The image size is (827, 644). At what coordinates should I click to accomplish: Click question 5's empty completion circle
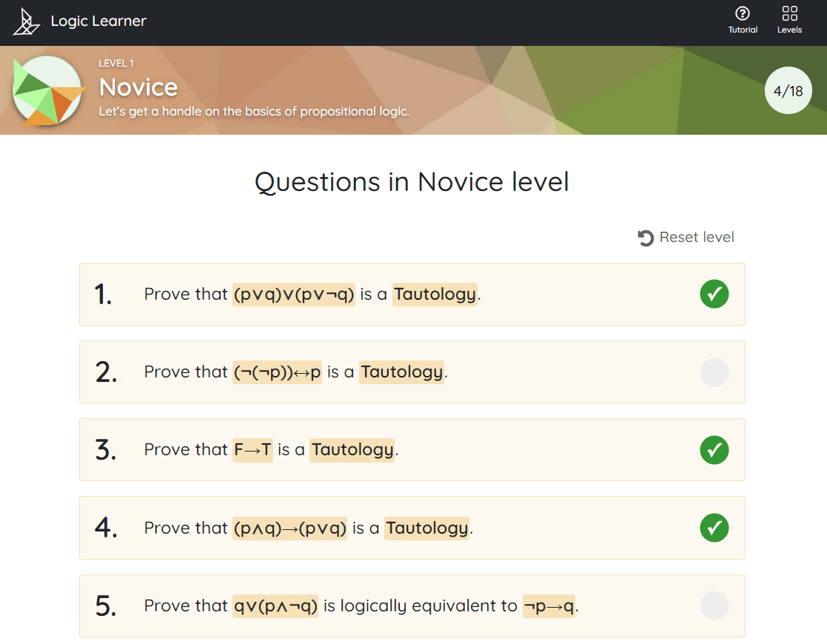(x=714, y=606)
